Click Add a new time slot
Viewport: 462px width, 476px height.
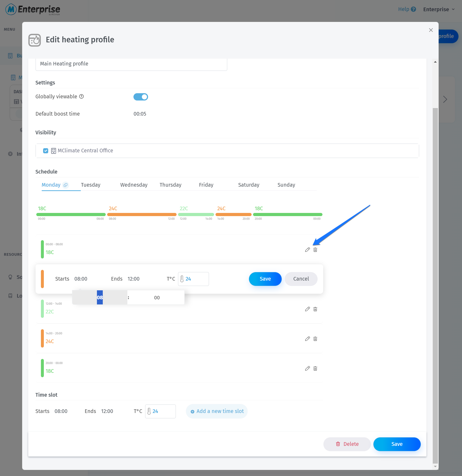(217, 411)
